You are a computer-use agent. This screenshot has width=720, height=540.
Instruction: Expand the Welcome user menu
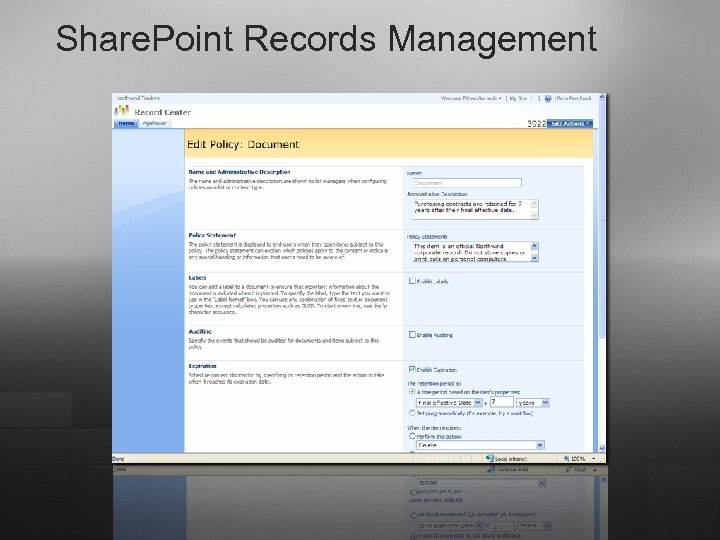coord(471,98)
